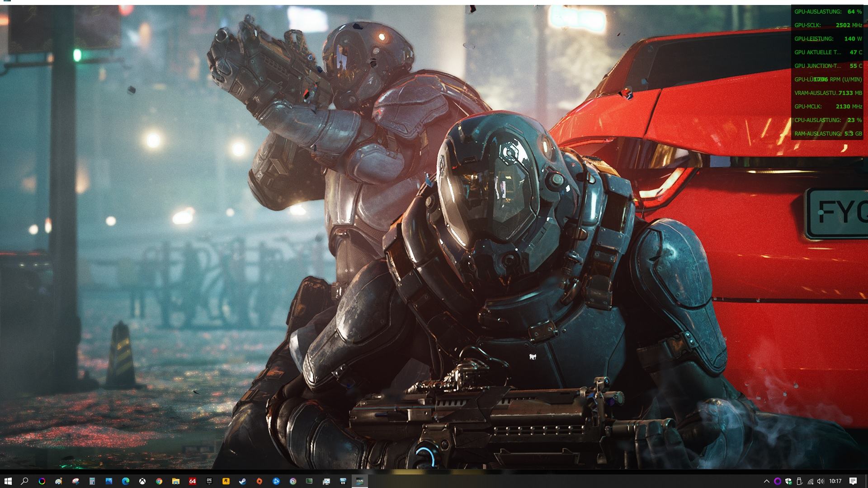This screenshot has height=488, width=868.
Task: Click the 140 W overlay value
Action: tap(853, 39)
